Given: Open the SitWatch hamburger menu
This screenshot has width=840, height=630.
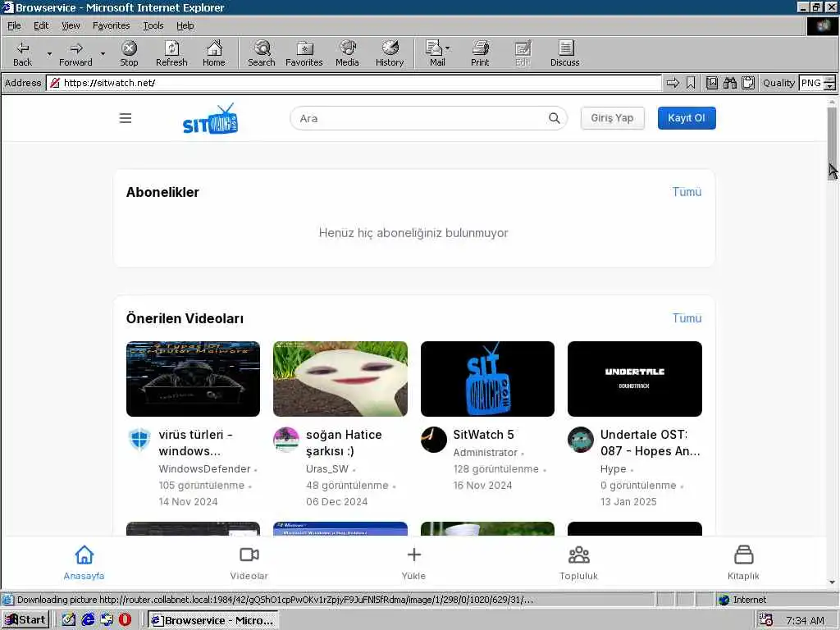Looking at the screenshot, I should pyautogui.click(x=126, y=118).
